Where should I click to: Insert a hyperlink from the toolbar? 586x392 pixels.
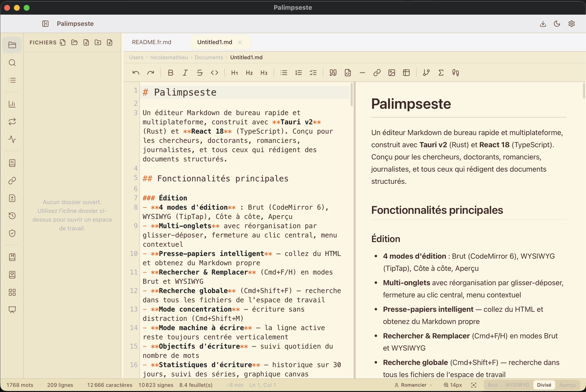377,73
